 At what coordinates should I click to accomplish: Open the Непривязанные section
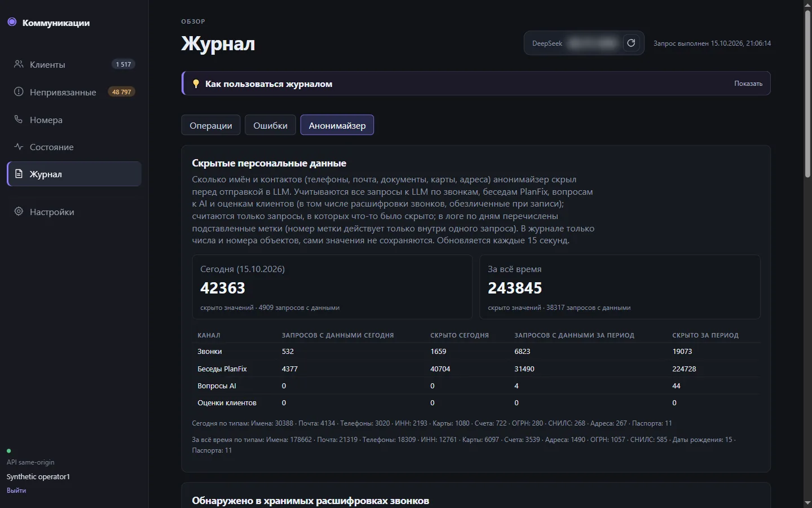point(74,92)
